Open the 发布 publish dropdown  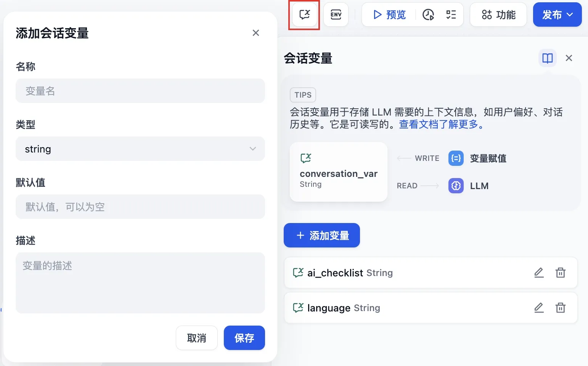click(x=557, y=15)
